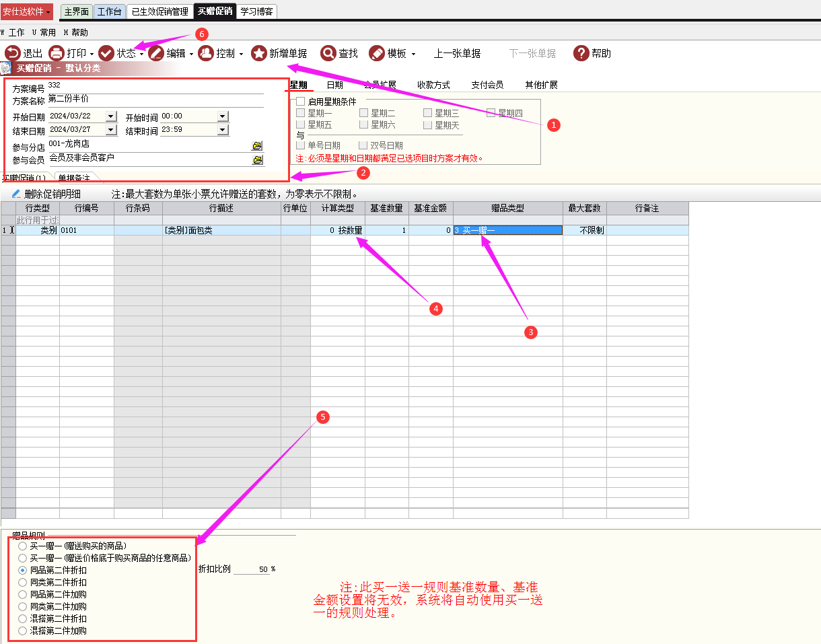Enable the 启用星期条件 checkbox
This screenshot has width=821, height=644.
click(x=301, y=102)
